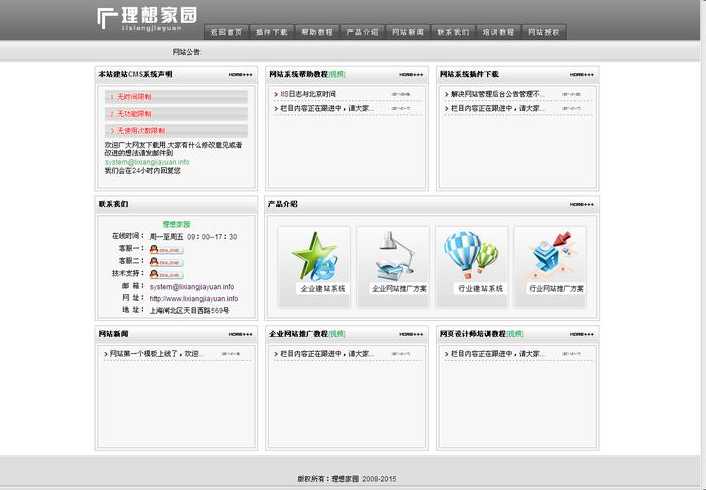The image size is (706, 490).
Task: Click MORE in the 网站新闻 panel
Action: (240, 334)
